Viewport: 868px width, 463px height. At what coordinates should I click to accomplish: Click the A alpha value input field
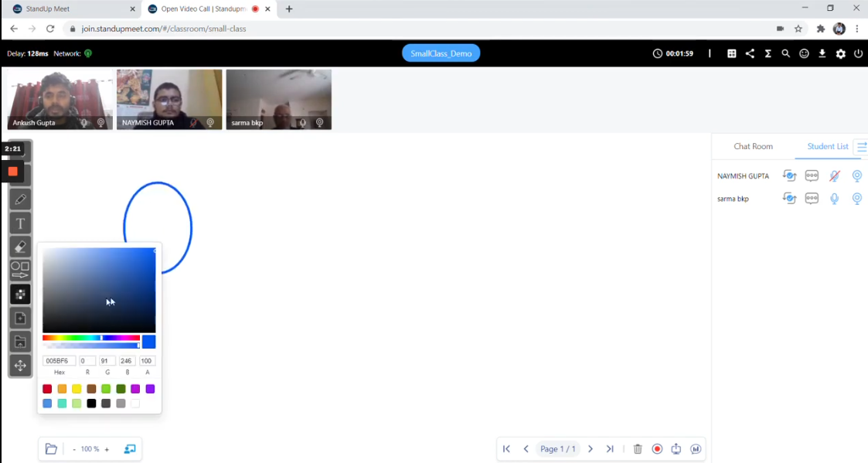(x=147, y=361)
